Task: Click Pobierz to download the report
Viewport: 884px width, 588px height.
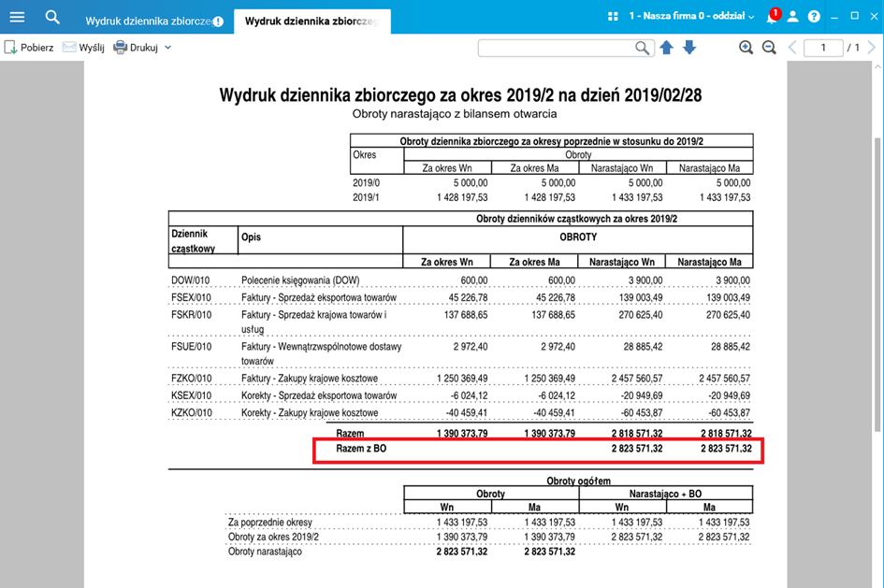Action: click(29, 48)
